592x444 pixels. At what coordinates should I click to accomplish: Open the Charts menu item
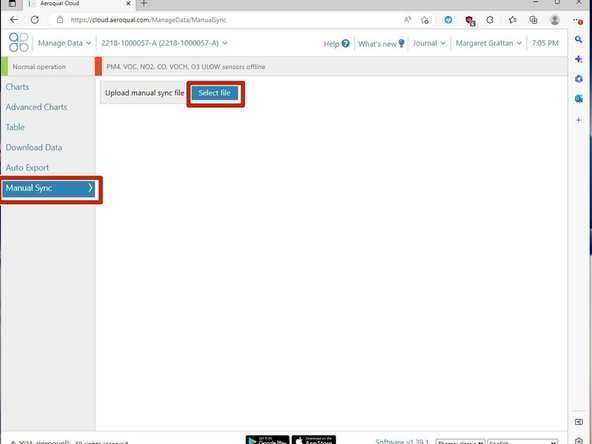point(17,87)
